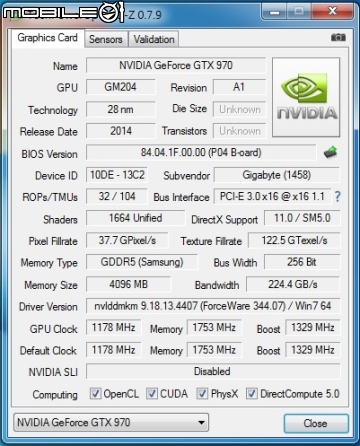The image size is (360, 446).
Task: Click the GPU Clock row Boost 1329 MHz
Action: [x=313, y=327]
